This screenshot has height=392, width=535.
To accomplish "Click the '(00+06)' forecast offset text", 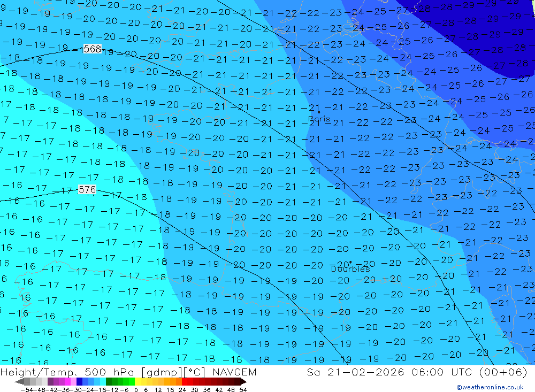I will (x=503, y=372).
